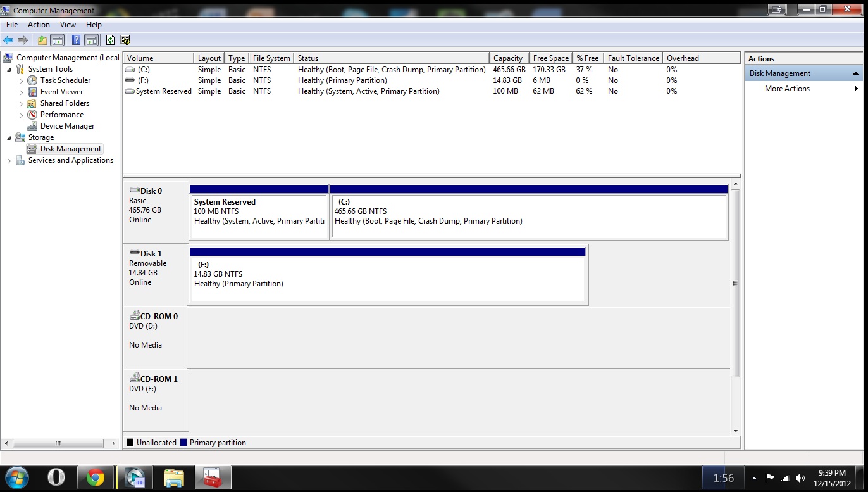
Task: Expand the Shared Folders node arrow
Action: 21,104
